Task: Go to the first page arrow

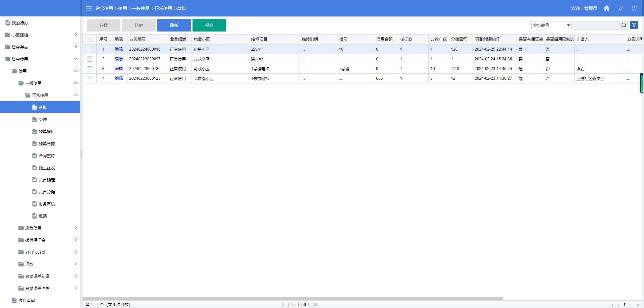Action: (x=612, y=305)
